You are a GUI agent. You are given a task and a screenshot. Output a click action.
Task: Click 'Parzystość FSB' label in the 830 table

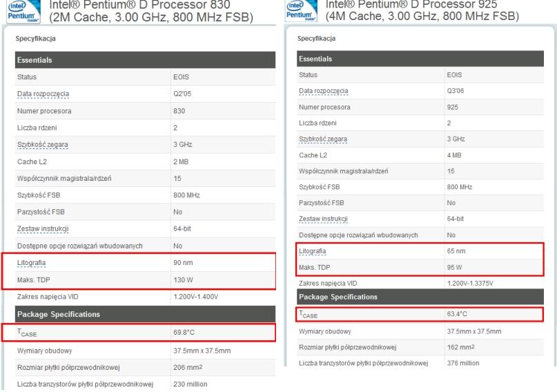[x=41, y=212]
